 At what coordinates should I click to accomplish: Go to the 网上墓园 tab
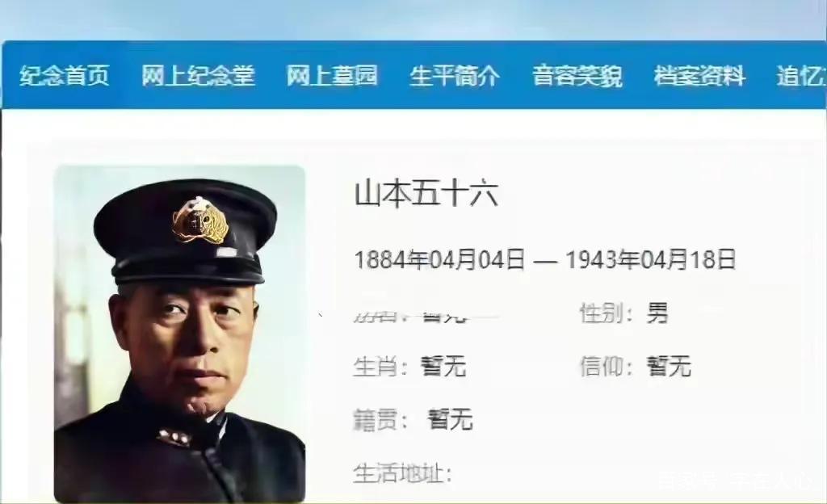[x=332, y=76]
